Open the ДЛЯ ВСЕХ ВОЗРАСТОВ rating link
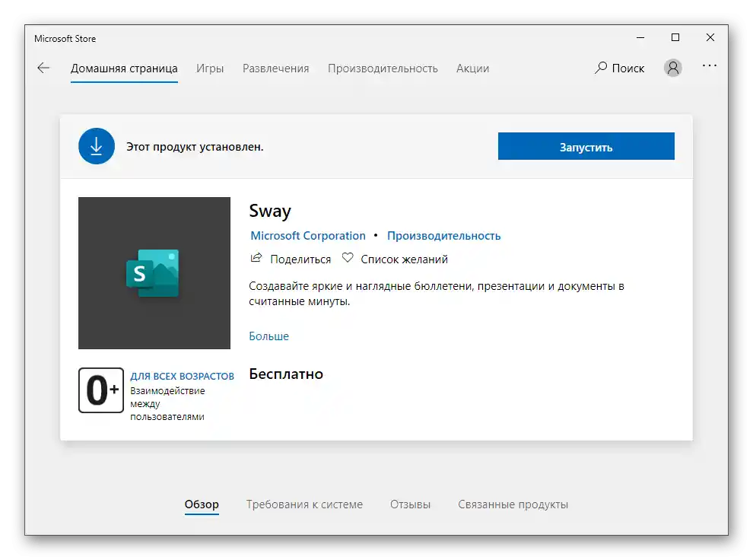This screenshot has width=753, height=560. [x=182, y=376]
